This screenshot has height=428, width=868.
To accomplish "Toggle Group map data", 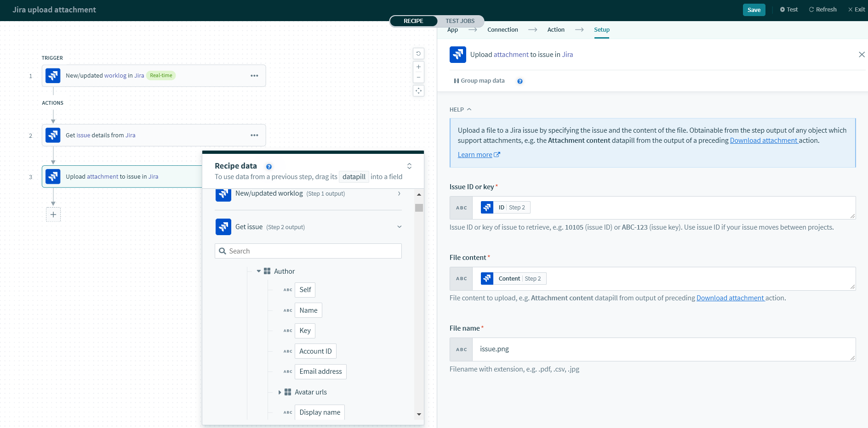I will point(479,80).
